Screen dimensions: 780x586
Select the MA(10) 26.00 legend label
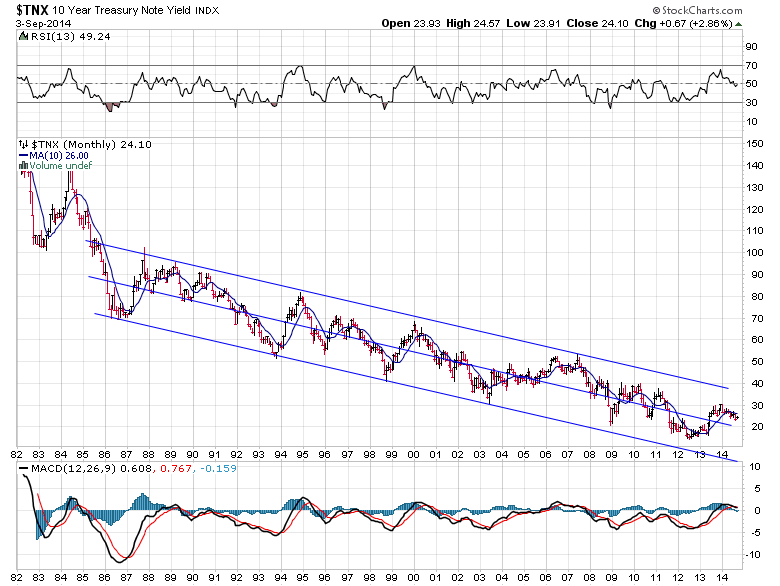(x=58, y=156)
